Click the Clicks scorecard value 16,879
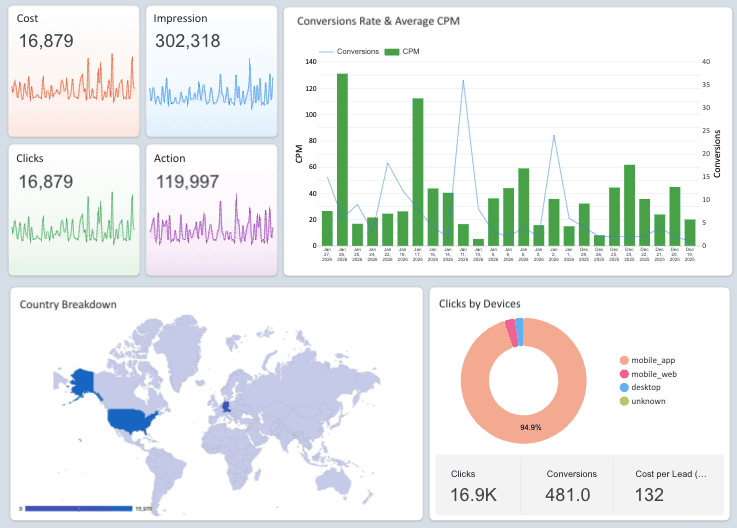 (46, 181)
